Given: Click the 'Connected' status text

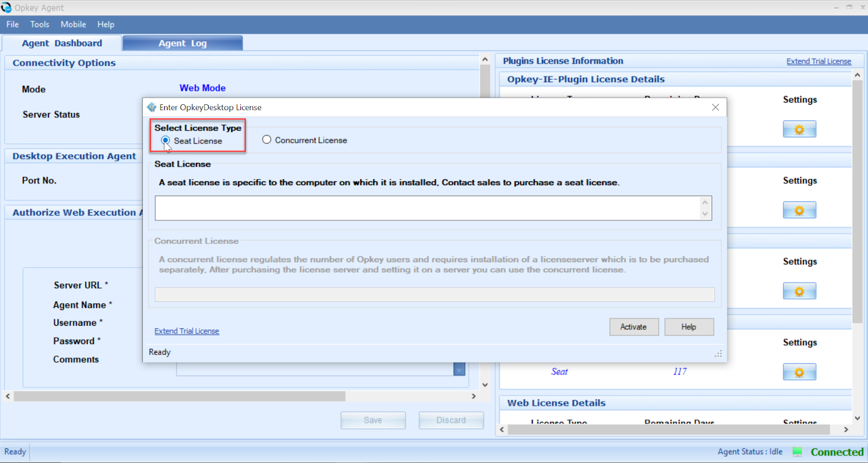Looking at the screenshot, I should pos(837,452).
